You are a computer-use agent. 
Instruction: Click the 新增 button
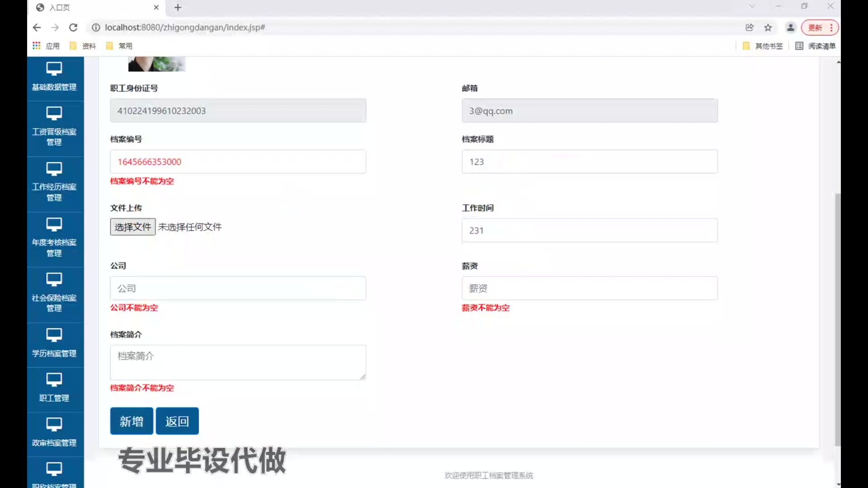click(132, 421)
